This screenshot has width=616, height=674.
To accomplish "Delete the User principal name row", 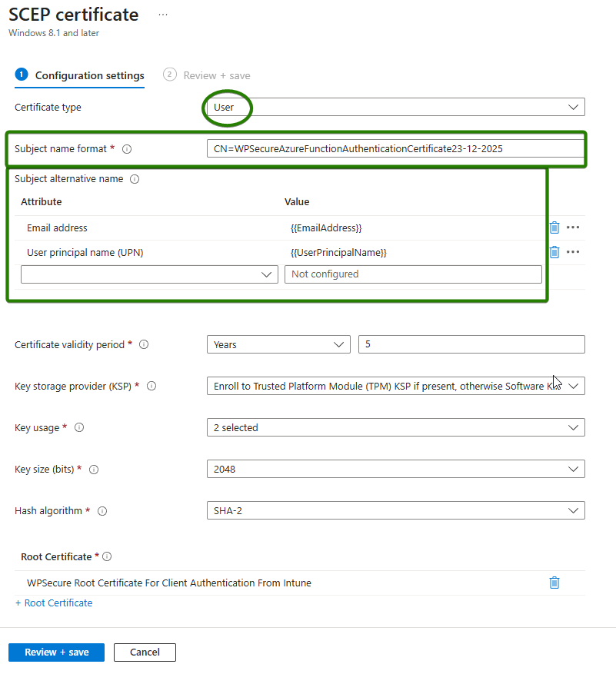I will tap(554, 252).
